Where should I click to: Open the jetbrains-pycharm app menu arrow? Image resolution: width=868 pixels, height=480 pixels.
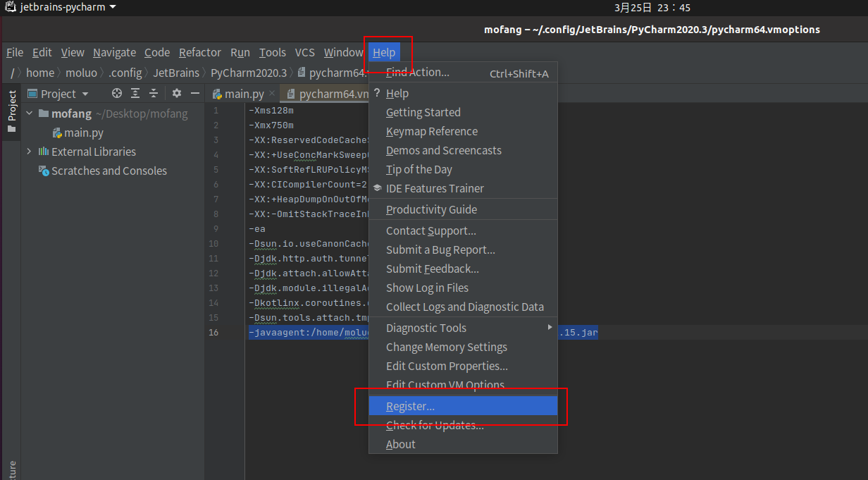click(113, 7)
